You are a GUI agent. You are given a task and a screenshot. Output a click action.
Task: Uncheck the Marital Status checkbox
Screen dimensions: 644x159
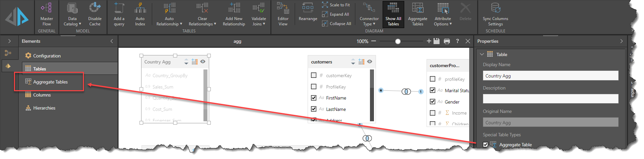tap(433, 90)
